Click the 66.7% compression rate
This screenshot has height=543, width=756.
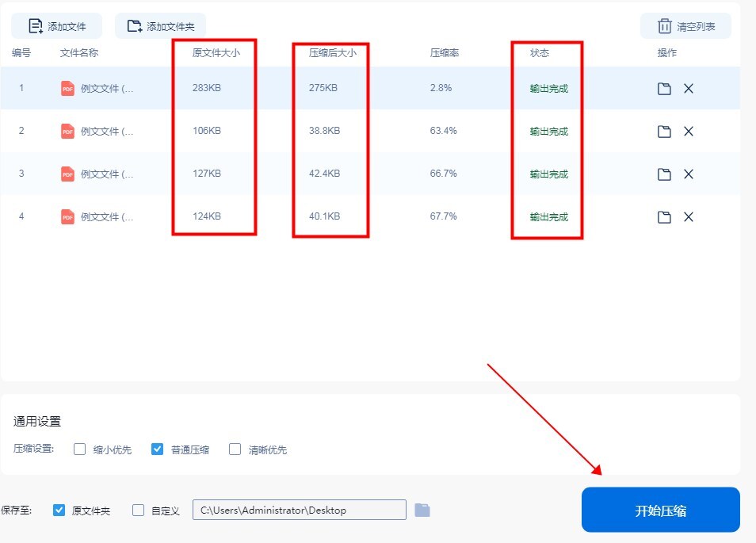(444, 174)
